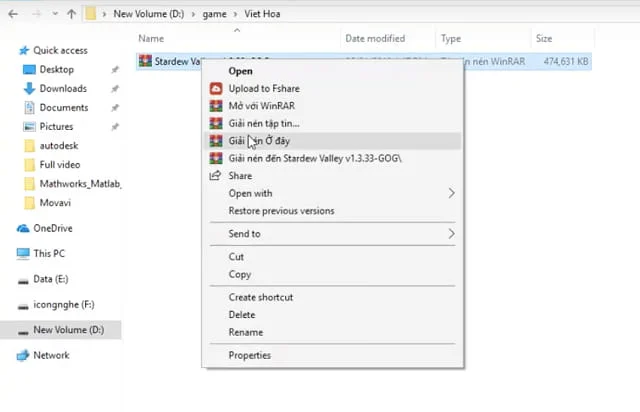Sort files by Type column

[451, 38]
